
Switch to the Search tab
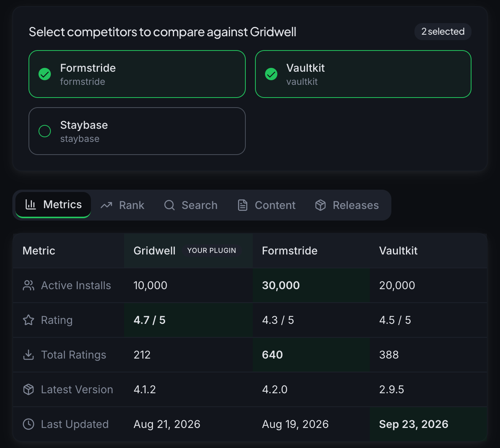click(x=191, y=205)
